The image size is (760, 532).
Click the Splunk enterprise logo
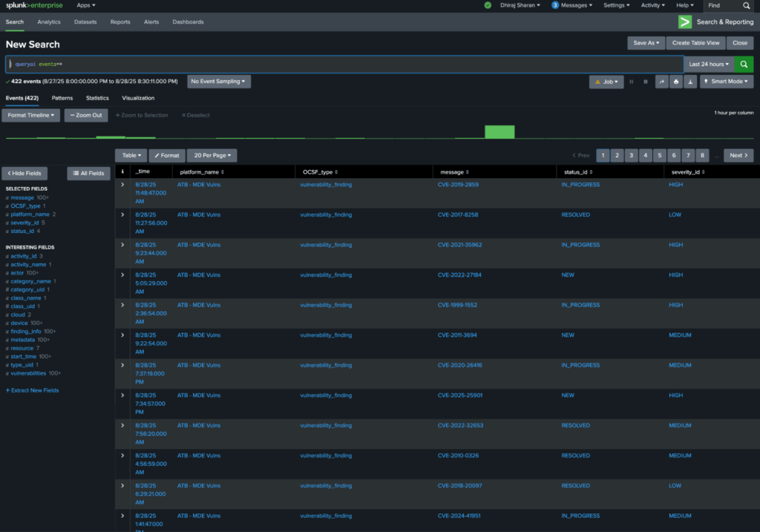(x=34, y=5)
